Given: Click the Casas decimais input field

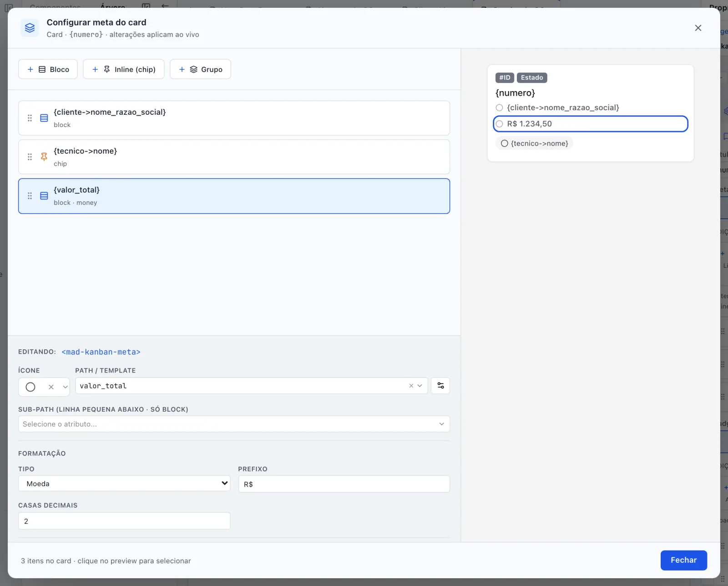Looking at the screenshot, I should [124, 521].
